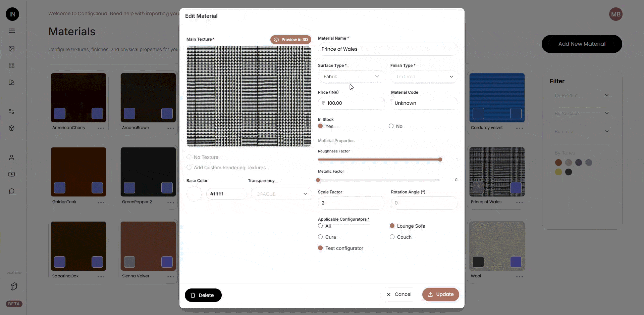Select the No Texture radio option
This screenshot has width=644, height=315.
click(x=189, y=157)
